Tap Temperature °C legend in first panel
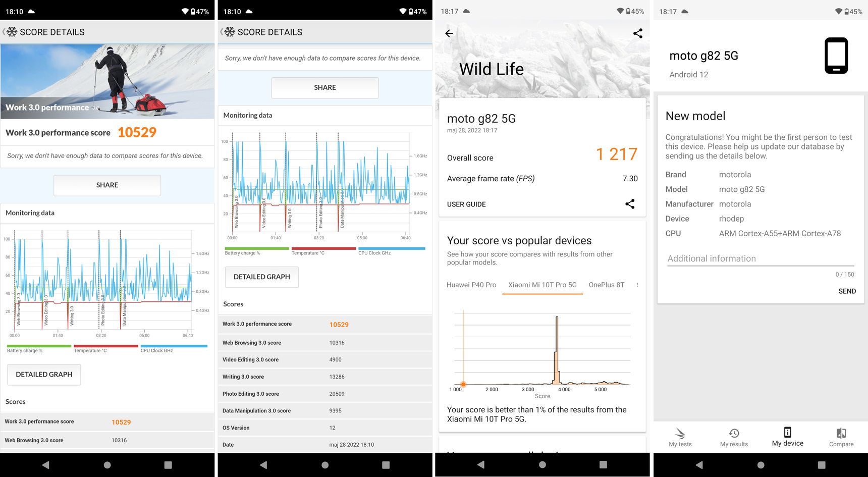The image size is (868, 477). (x=106, y=349)
